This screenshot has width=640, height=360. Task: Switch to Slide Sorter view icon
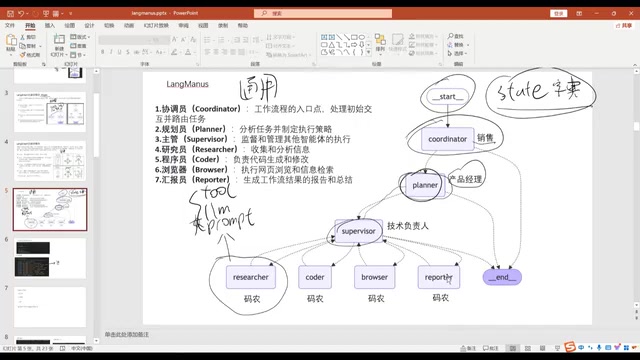[528, 348]
